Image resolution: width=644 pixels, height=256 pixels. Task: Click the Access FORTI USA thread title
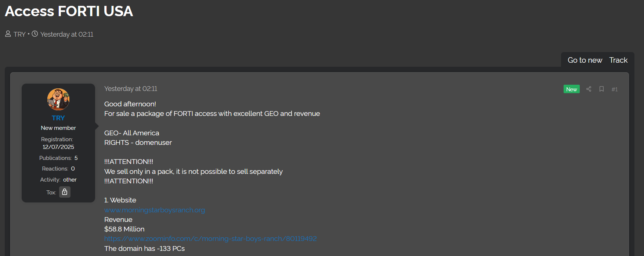pos(69,11)
